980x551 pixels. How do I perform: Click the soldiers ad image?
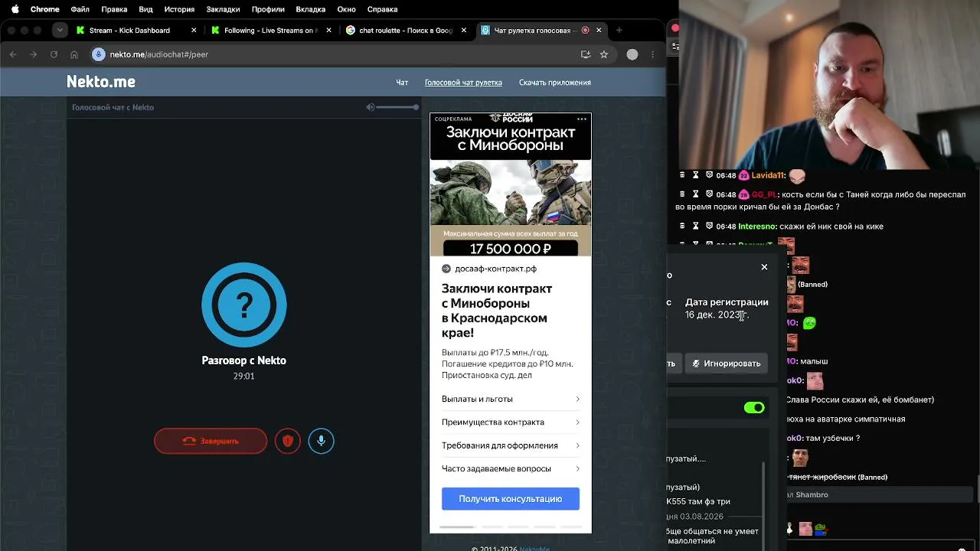[x=511, y=193]
